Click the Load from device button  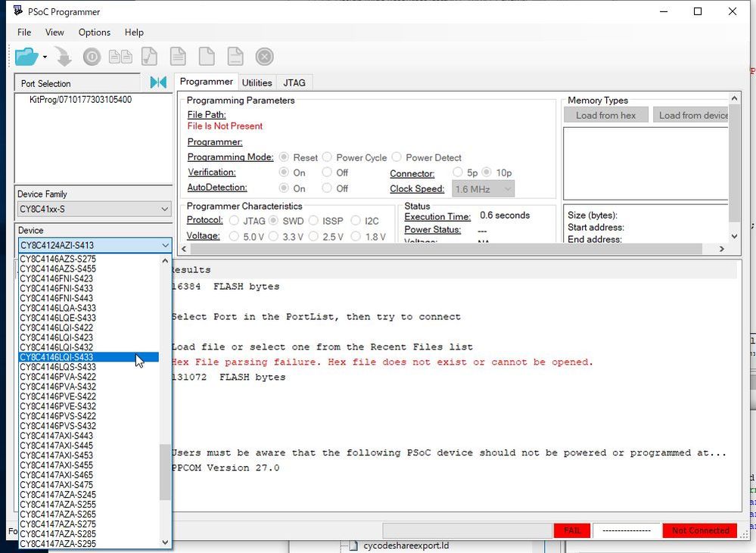tap(692, 114)
